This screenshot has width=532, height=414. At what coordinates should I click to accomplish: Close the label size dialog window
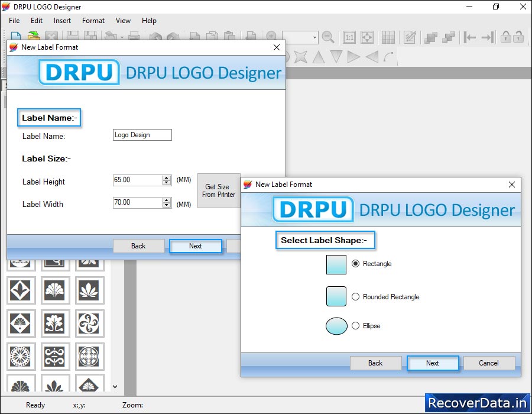click(277, 47)
